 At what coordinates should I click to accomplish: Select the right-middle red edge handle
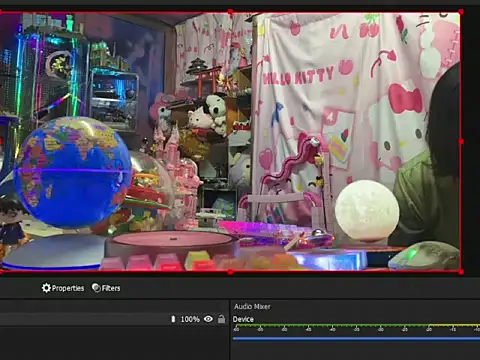[461, 142]
